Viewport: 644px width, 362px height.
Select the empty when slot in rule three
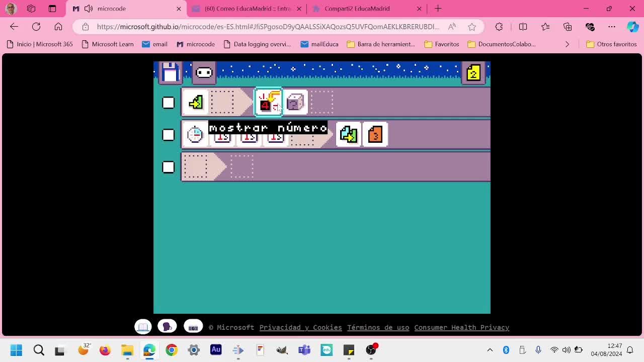[x=196, y=167]
